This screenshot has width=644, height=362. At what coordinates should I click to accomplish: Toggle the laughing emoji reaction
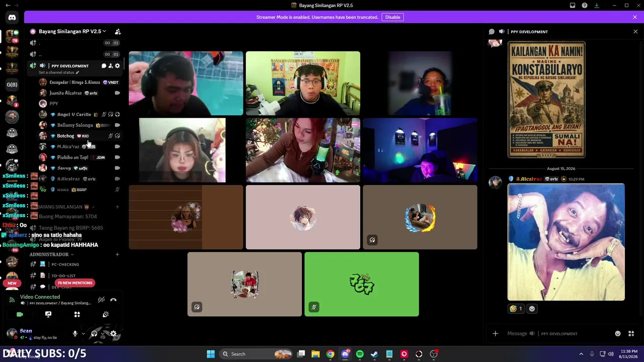[516, 309]
